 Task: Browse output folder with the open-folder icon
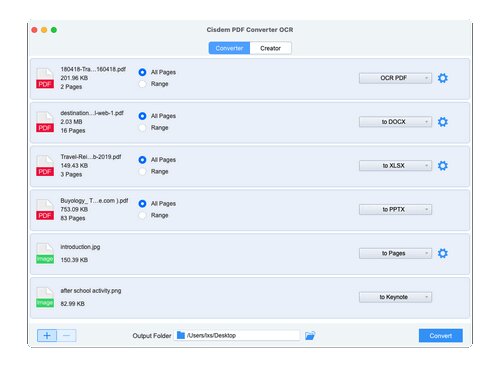[x=310, y=335]
